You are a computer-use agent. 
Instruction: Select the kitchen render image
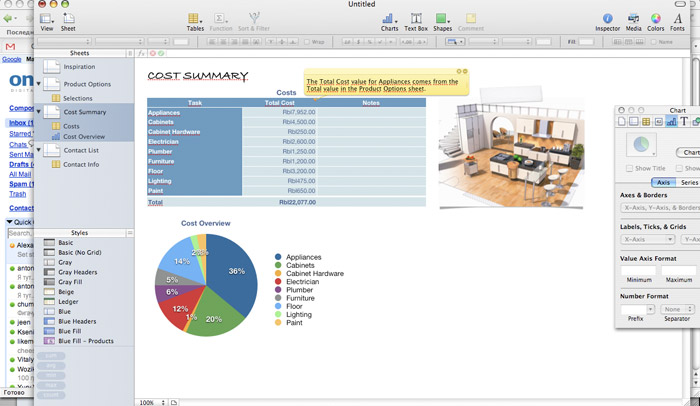click(x=512, y=155)
